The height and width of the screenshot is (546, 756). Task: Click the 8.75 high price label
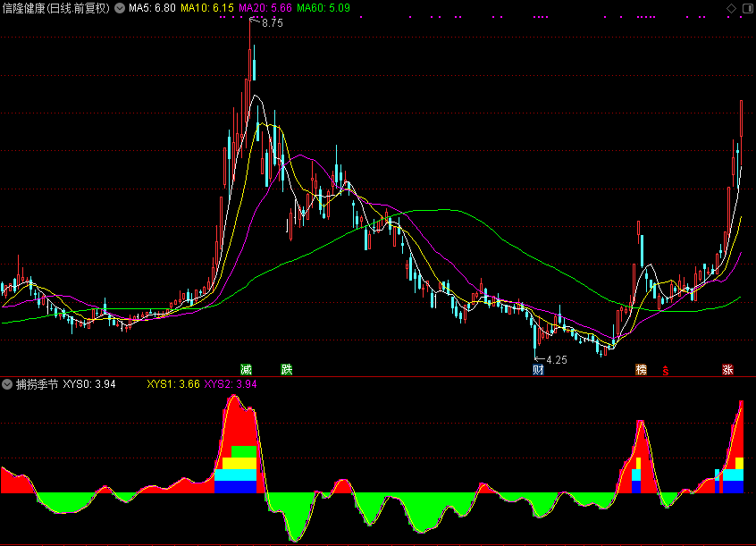pos(273,23)
